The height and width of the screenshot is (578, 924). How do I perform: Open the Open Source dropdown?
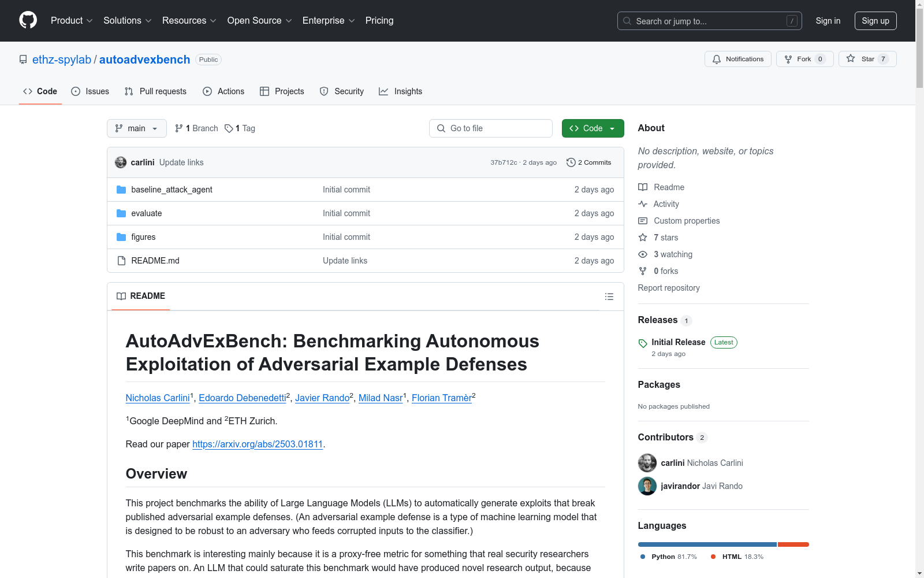click(x=260, y=20)
